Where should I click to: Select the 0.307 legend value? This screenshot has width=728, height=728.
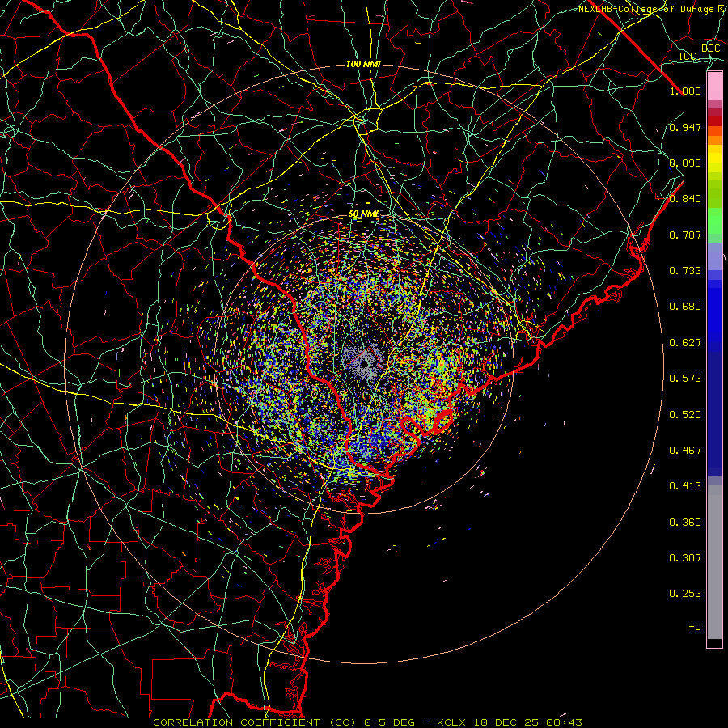click(685, 558)
